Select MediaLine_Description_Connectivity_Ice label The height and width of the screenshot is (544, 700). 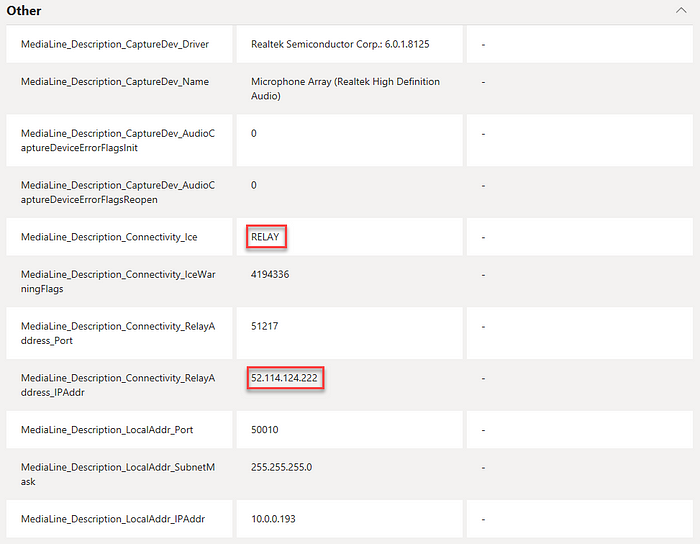pos(109,237)
